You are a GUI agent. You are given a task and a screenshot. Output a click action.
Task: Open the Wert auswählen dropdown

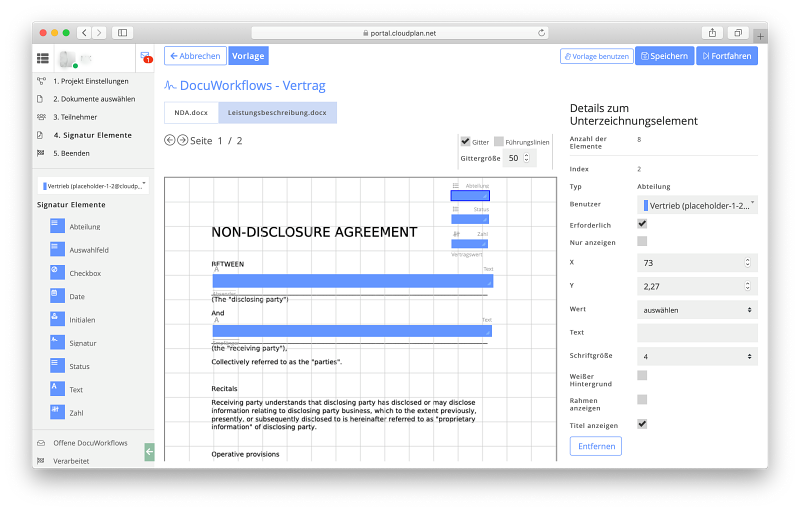tap(697, 310)
